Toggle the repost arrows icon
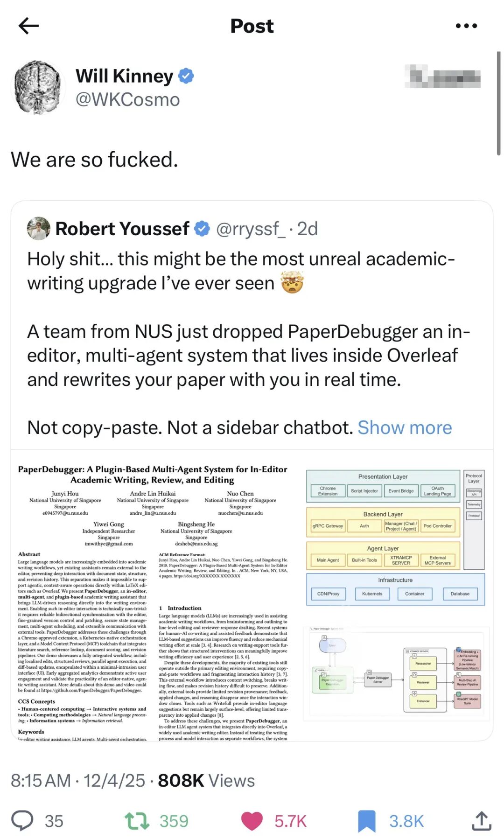Image resolution: width=504 pixels, height=839 pixels. click(137, 821)
